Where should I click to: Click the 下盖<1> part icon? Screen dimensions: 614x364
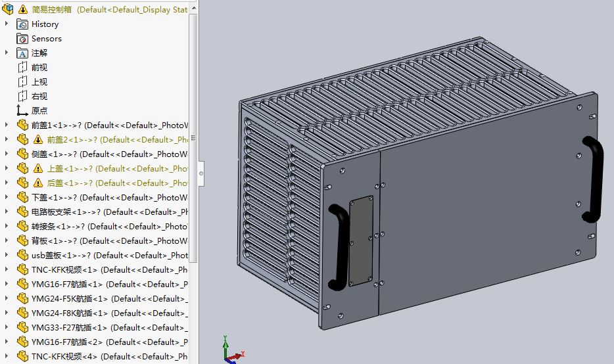23,198
